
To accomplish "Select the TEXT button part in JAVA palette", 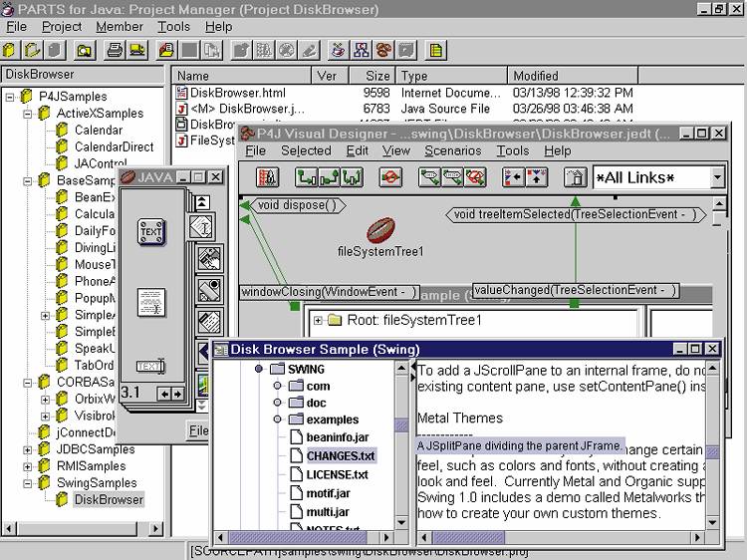I will (151, 232).
